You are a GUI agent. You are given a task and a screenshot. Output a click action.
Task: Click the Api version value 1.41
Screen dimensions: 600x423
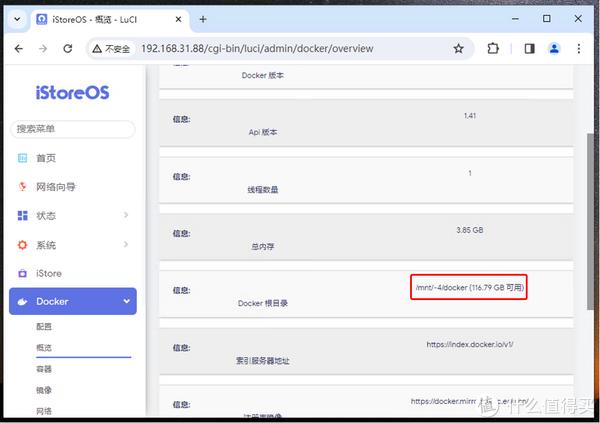click(470, 116)
